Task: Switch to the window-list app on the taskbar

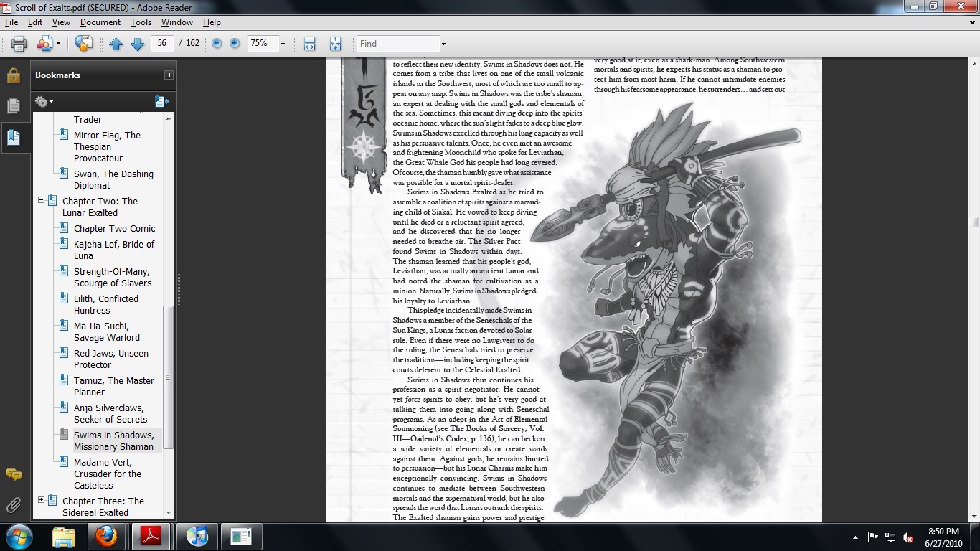Action: tap(241, 537)
